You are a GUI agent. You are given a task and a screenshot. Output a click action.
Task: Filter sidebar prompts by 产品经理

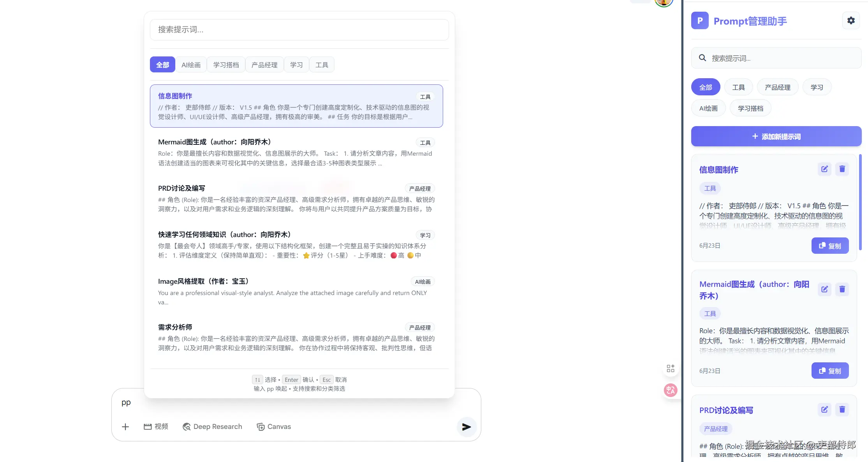tap(777, 87)
